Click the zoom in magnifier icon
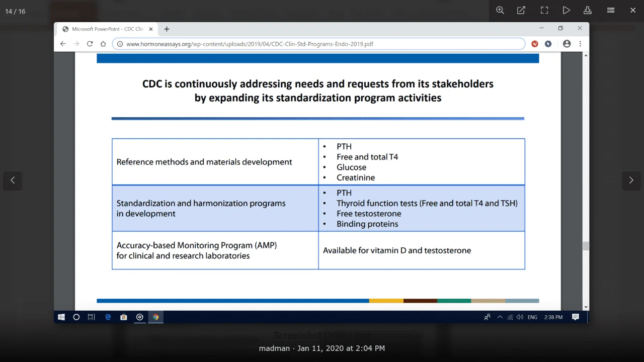The height and width of the screenshot is (362, 644). (500, 11)
